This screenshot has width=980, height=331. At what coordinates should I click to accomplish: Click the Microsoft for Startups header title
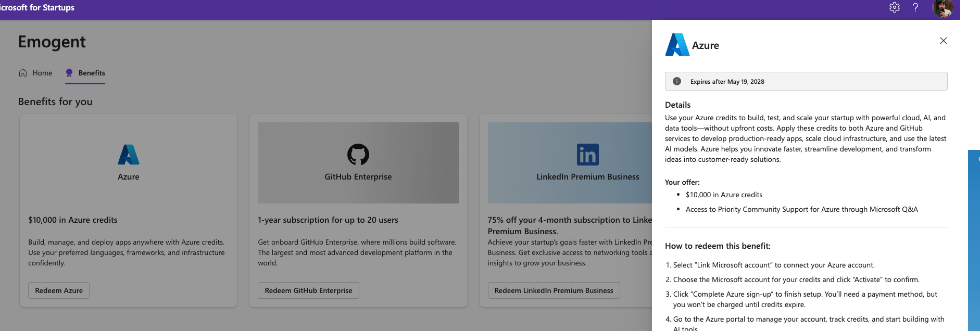(37, 7)
